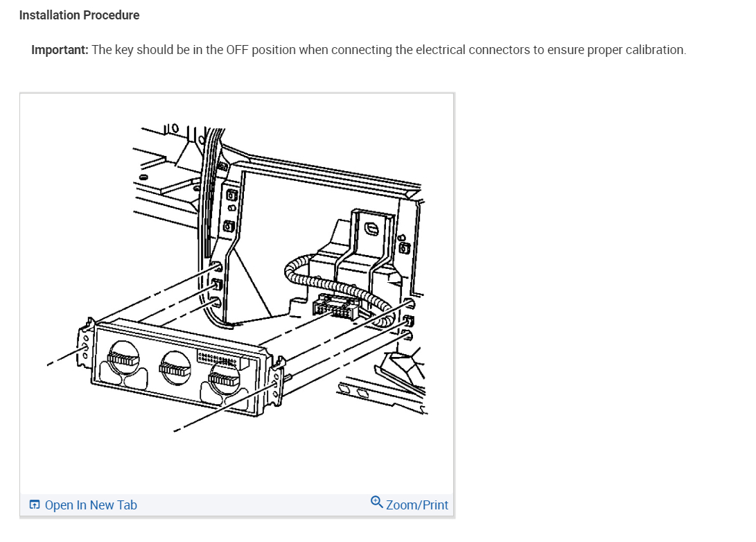Open the diagram via 'Open In New Tab' text
Image resolution: width=756 pixels, height=542 pixels.
(x=91, y=505)
